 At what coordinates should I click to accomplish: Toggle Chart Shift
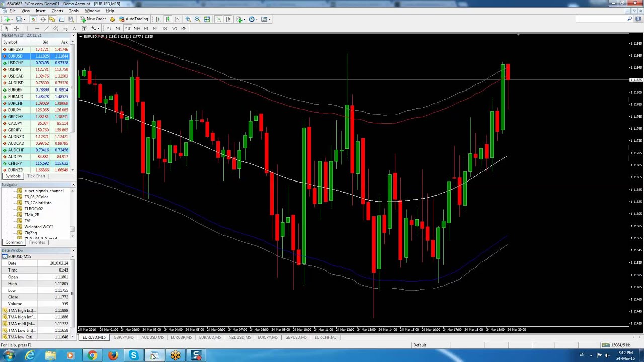228,19
